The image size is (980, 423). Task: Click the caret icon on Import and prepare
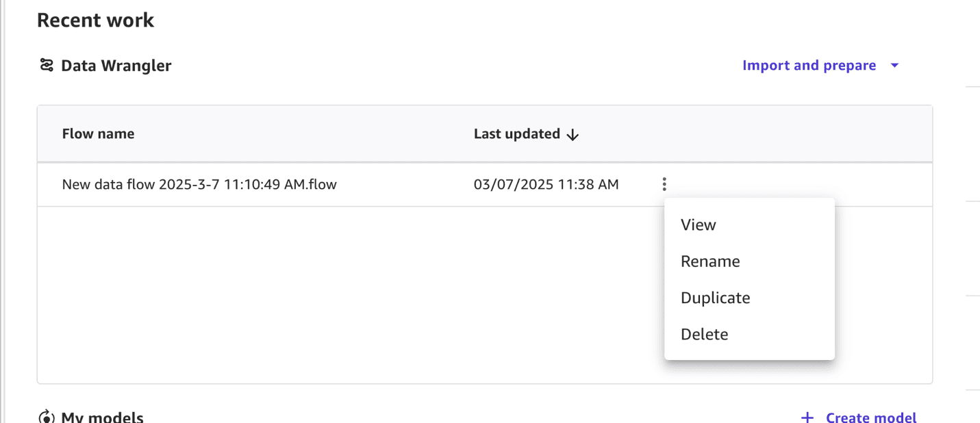click(894, 65)
